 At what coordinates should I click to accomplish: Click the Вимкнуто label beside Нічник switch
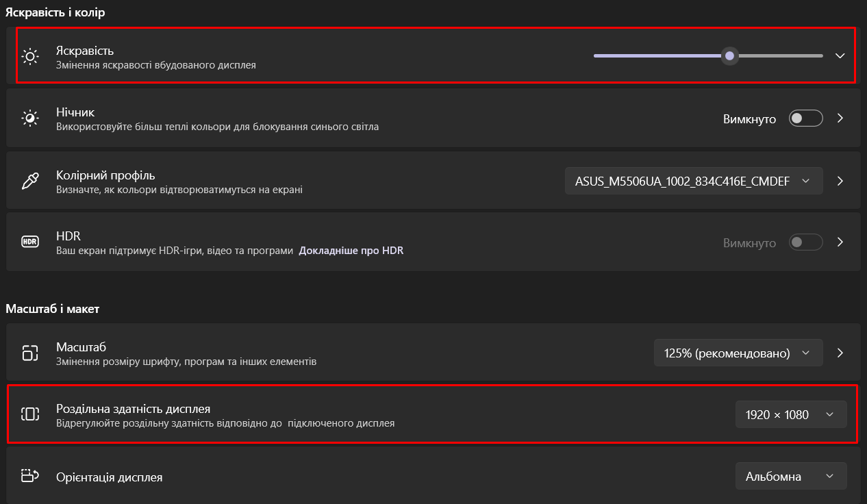click(x=750, y=119)
